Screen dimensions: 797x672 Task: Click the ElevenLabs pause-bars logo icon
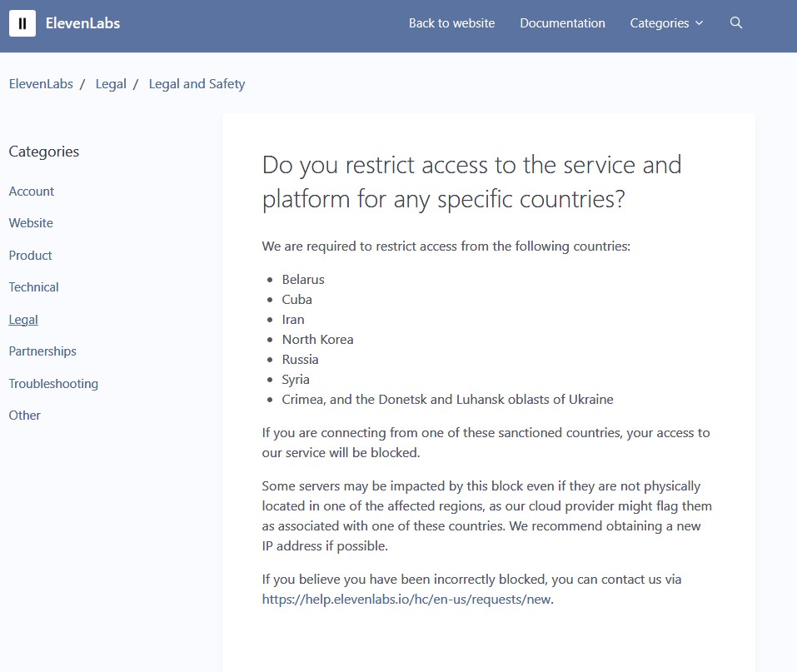point(22,23)
